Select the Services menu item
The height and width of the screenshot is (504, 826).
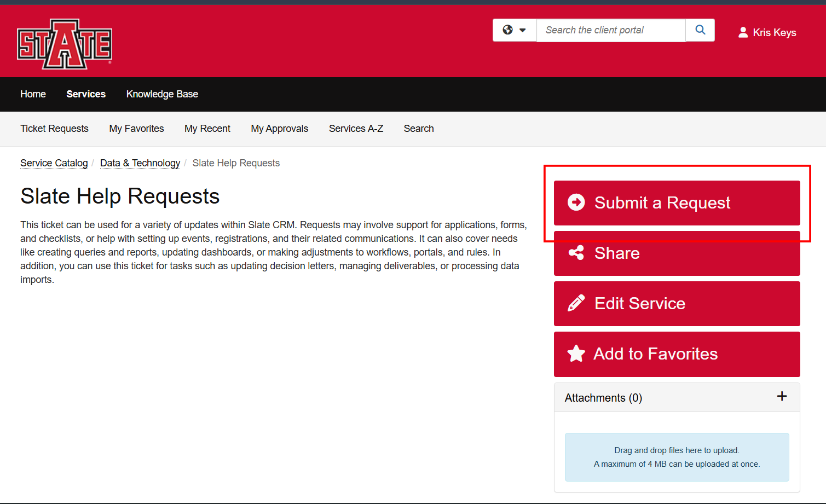86,94
